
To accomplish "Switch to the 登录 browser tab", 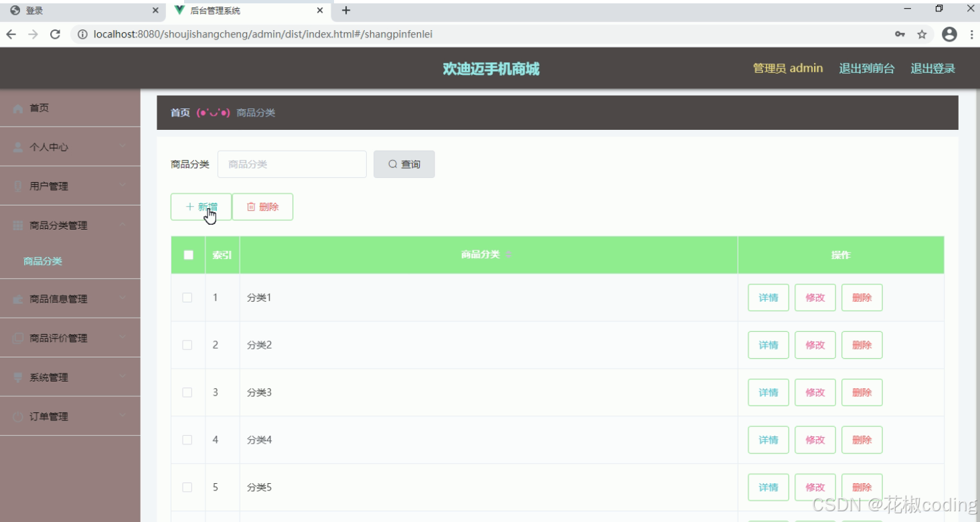I will coord(83,11).
